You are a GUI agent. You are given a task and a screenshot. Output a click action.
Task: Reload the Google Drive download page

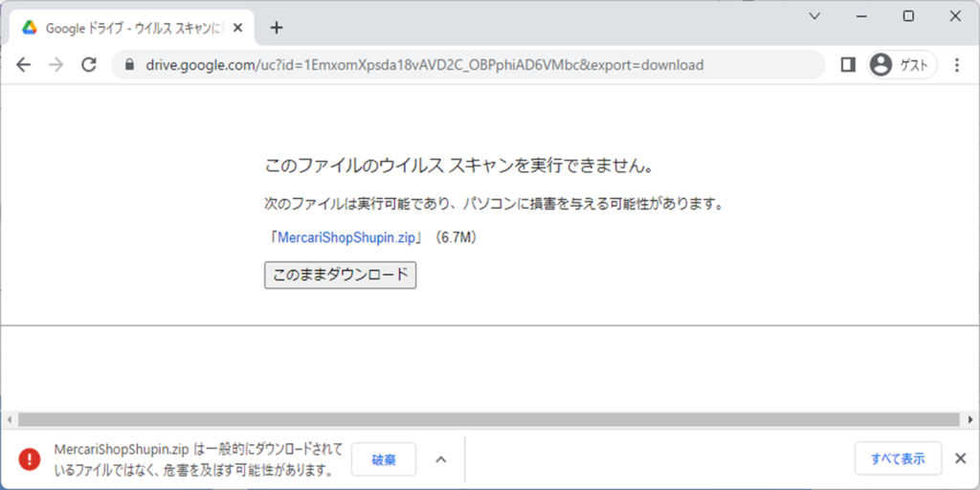click(x=89, y=65)
